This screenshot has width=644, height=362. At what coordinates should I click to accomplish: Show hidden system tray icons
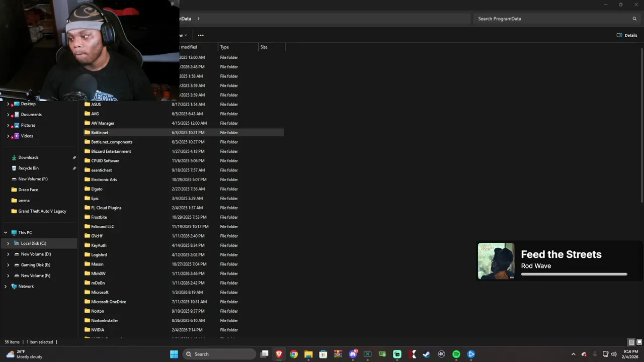point(574,354)
